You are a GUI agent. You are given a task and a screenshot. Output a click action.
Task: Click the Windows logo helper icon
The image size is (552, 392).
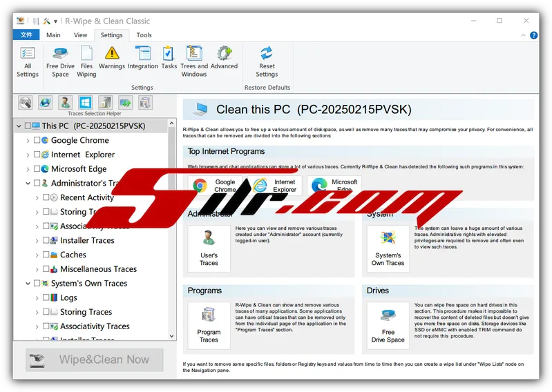85,103
